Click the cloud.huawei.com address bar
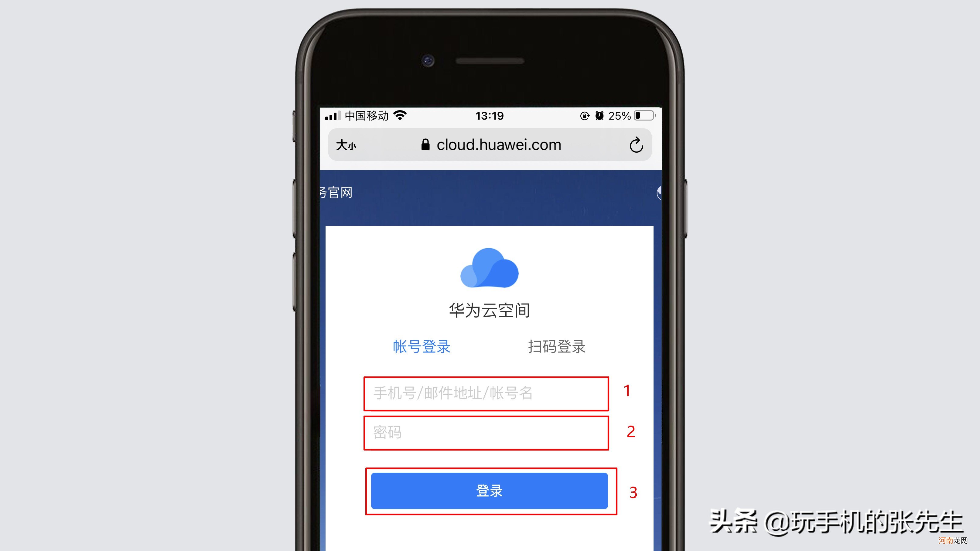 point(490,144)
